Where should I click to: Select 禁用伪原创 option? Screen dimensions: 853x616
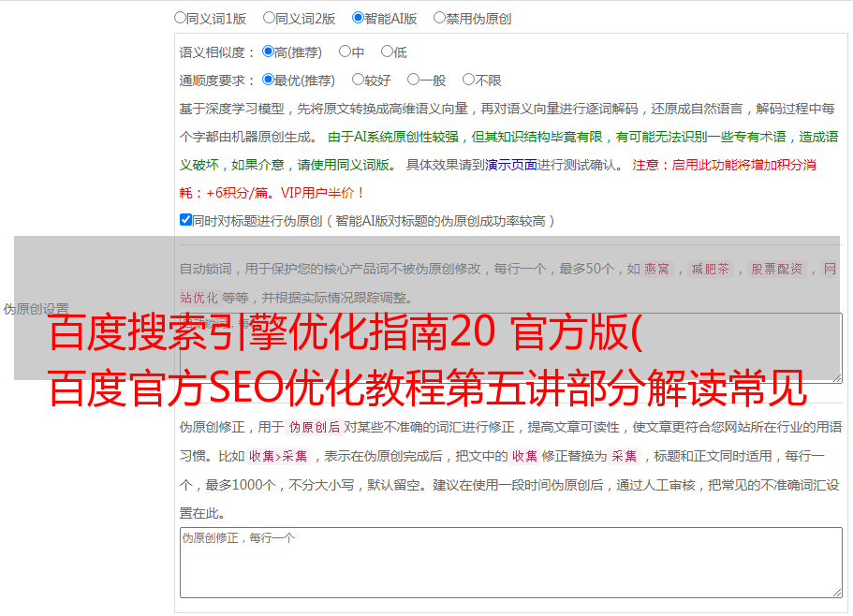pyautogui.click(x=439, y=18)
